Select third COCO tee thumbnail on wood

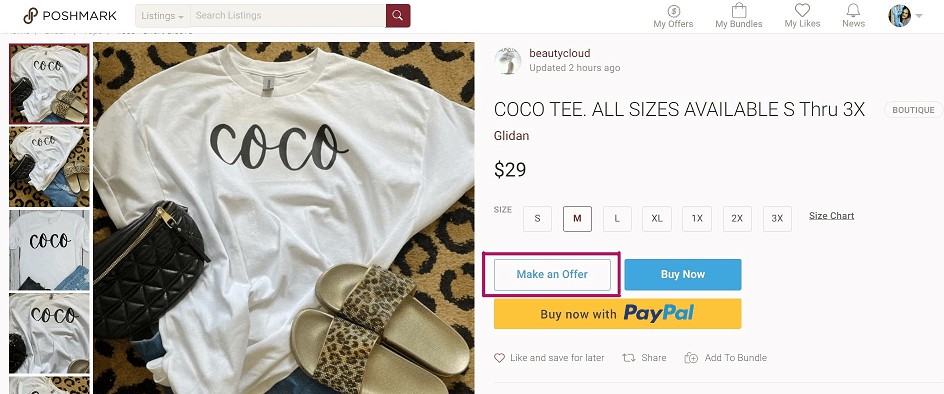click(x=49, y=250)
